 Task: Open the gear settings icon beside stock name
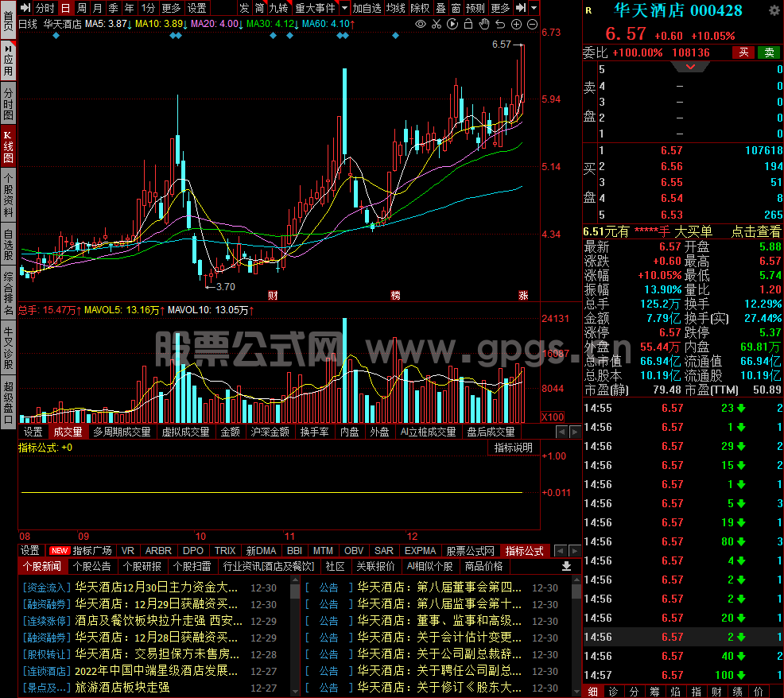(x=773, y=10)
